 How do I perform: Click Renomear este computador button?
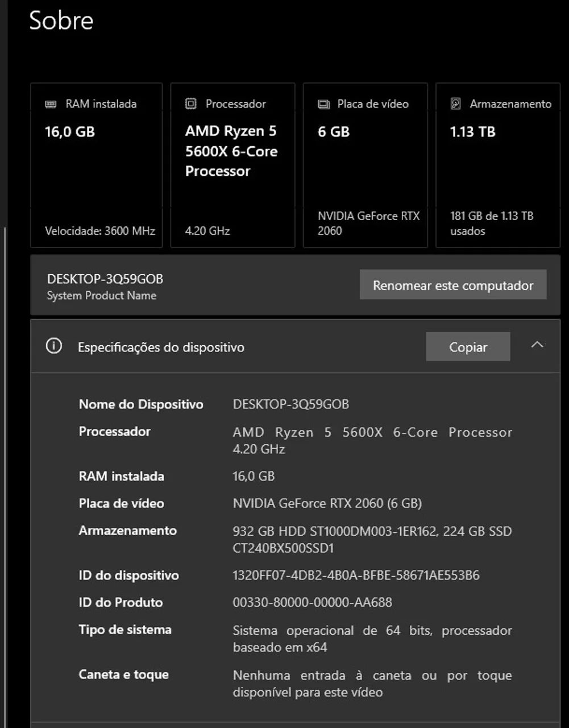tap(453, 285)
